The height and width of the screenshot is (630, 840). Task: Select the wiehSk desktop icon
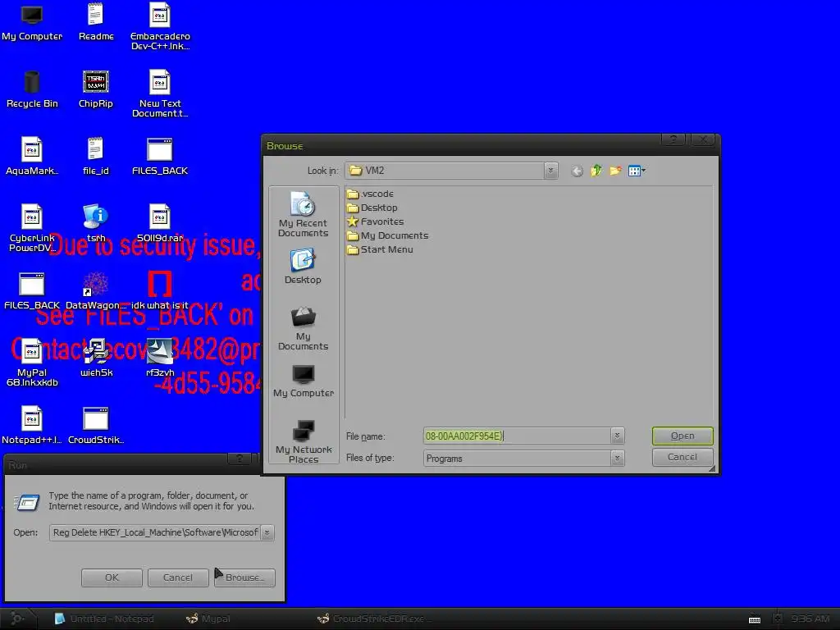tap(97, 358)
